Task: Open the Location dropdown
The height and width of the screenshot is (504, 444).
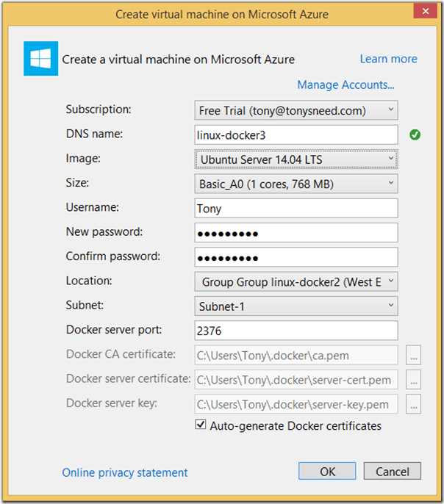Action: pos(296,281)
